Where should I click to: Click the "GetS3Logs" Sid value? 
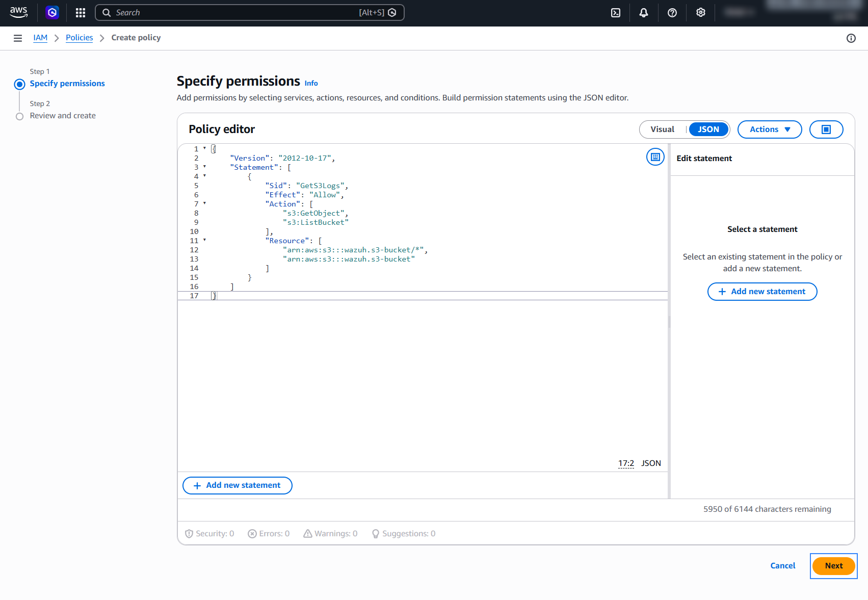click(321, 186)
